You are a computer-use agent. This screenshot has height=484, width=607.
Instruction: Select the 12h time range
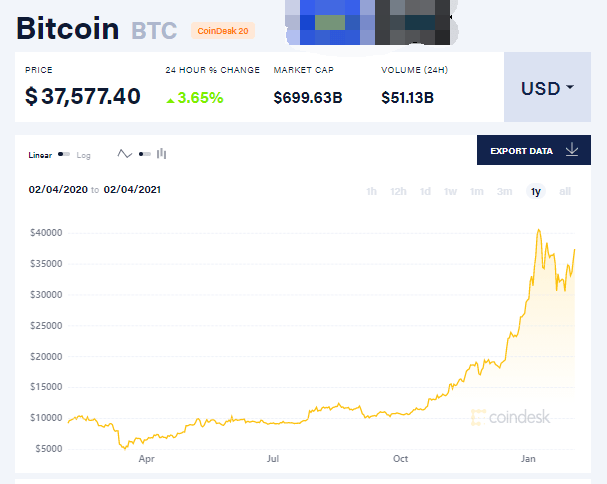[398, 191]
